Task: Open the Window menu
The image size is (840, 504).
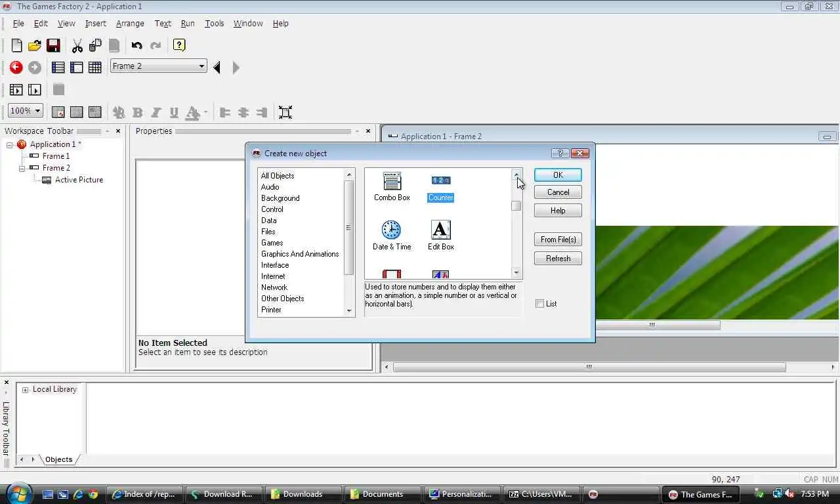Action: point(248,23)
